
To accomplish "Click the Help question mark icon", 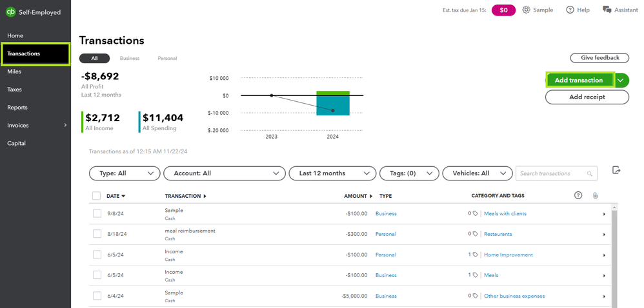I will (570, 10).
